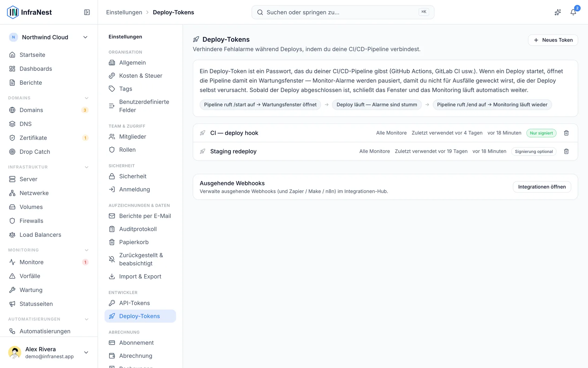The height and width of the screenshot is (368, 588).
Task: Open Import & Export settings
Action: pos(140,277)
